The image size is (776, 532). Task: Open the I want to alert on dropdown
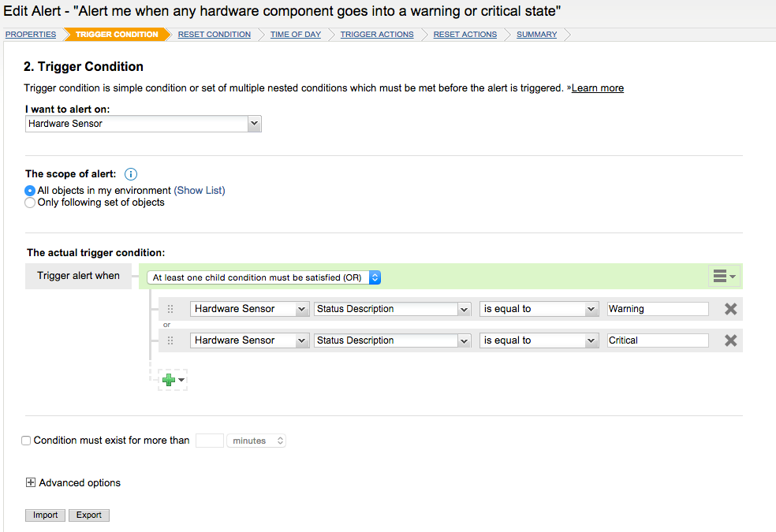click(x=143, y=124)
